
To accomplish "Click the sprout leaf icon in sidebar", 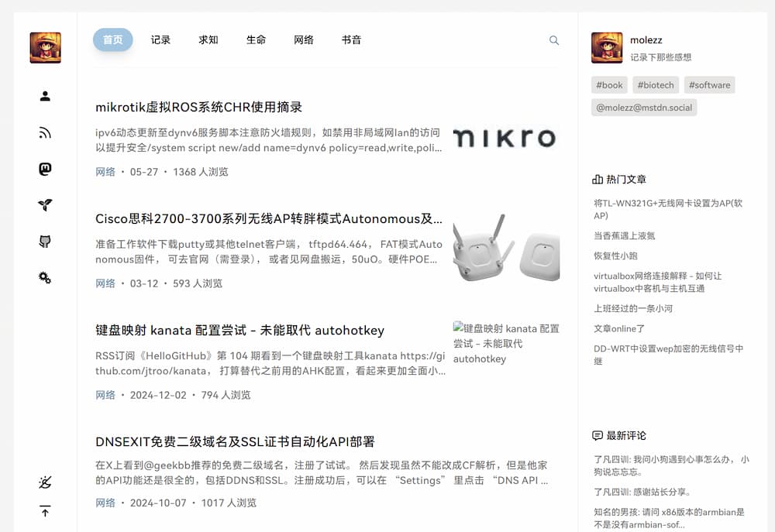I will coord(45,205).
